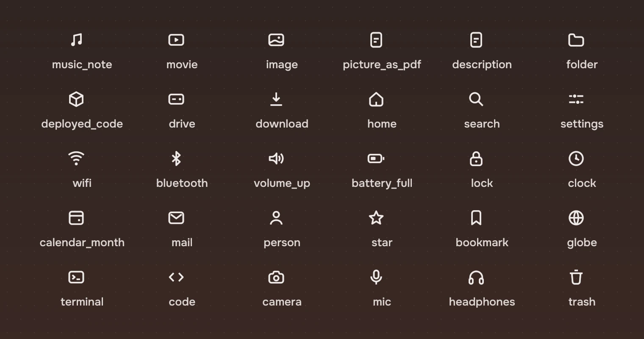The height and width of the screenshot is (339, 644).
Task: Click the "terminal" text label
Action: click(x=82, y=302)
